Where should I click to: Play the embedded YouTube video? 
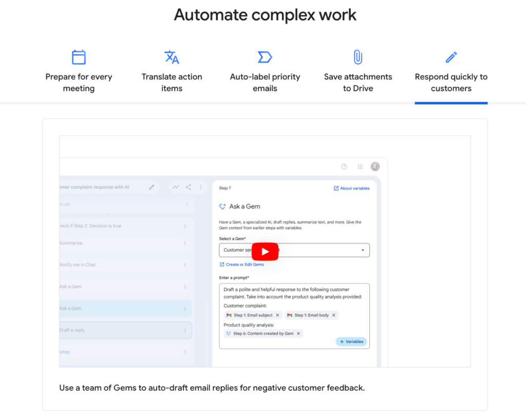pyautogui.click(x=265, y=251)
